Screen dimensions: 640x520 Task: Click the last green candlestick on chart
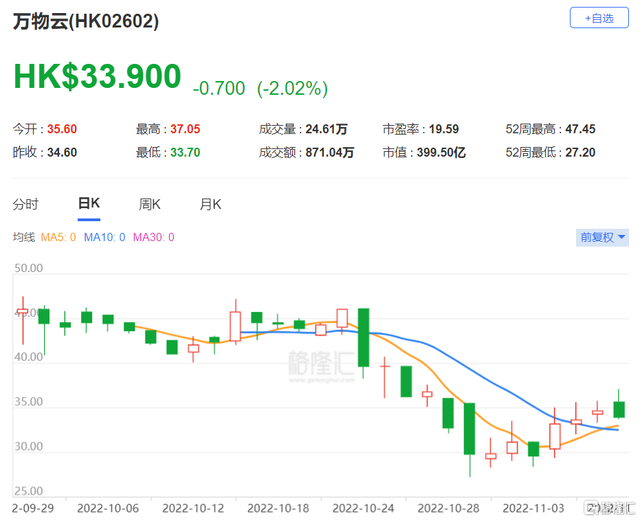coord(619,409)
